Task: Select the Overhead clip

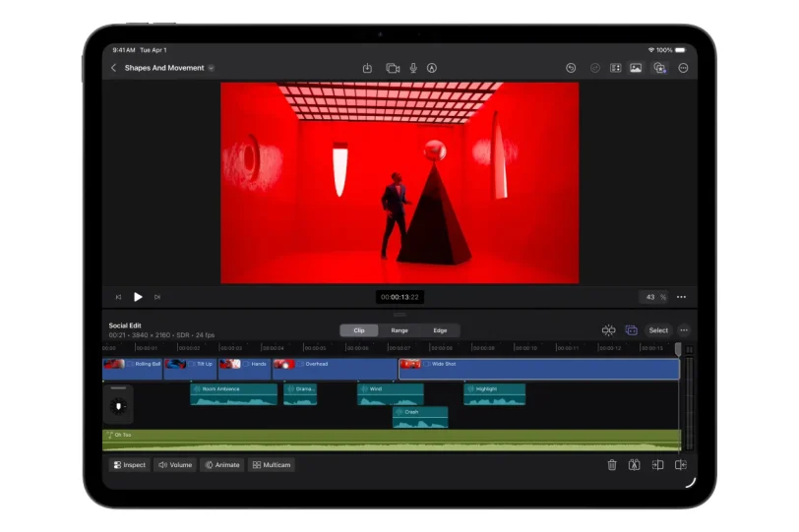Action: click(x=335, y=369)
